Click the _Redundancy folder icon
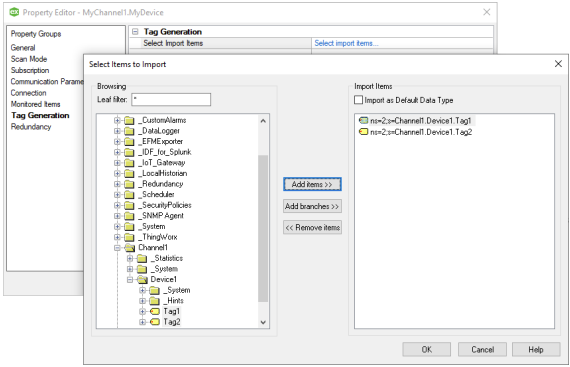This screenshot has width=570, height=367. [129, 184]
